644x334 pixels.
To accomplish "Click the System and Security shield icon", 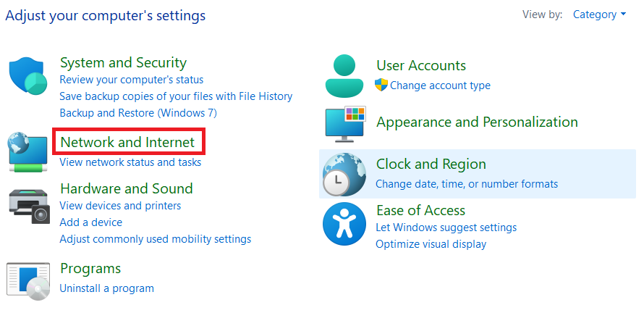I will 28,76.
